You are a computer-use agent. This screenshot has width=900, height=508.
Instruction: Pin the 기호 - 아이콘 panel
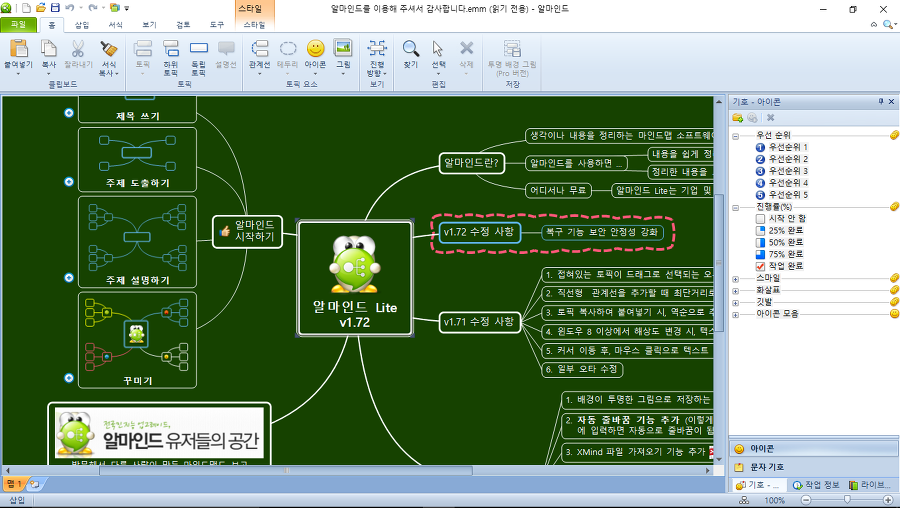pyautogui.click(x=881, y=102)
